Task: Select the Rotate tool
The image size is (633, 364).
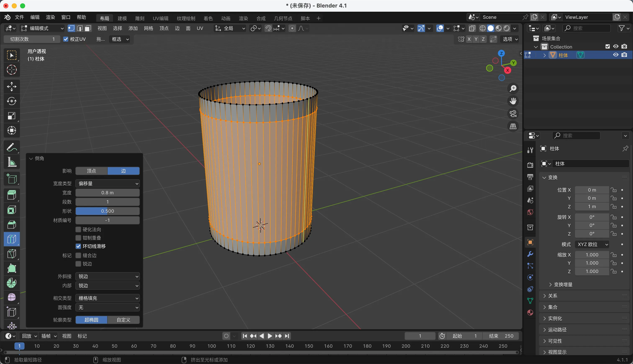Action: click(x=12, y=101)
